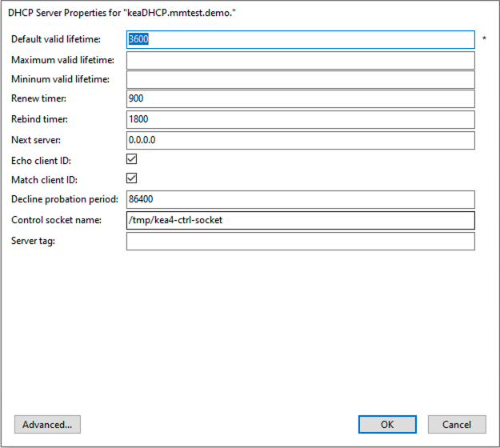Click the Maximum valid lifetime text box

[x=300, y=60]
